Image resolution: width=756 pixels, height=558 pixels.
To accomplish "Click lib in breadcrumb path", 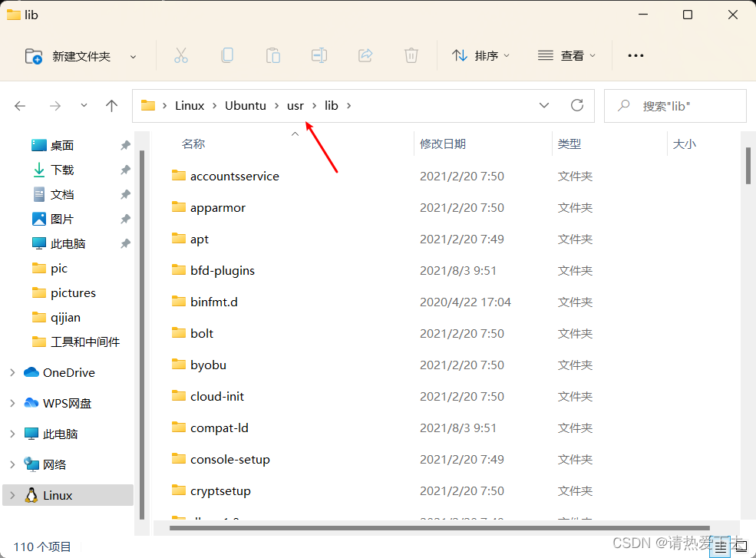I will 332,106.
